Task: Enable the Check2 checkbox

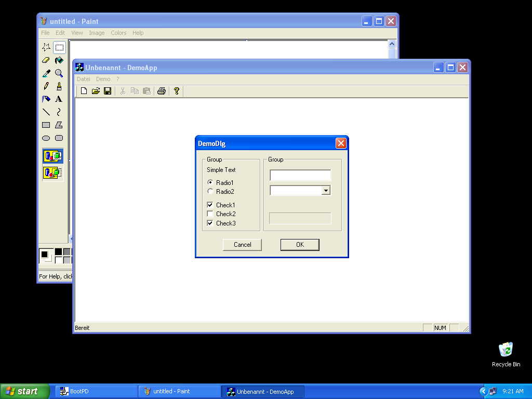Action: point(210,214)
